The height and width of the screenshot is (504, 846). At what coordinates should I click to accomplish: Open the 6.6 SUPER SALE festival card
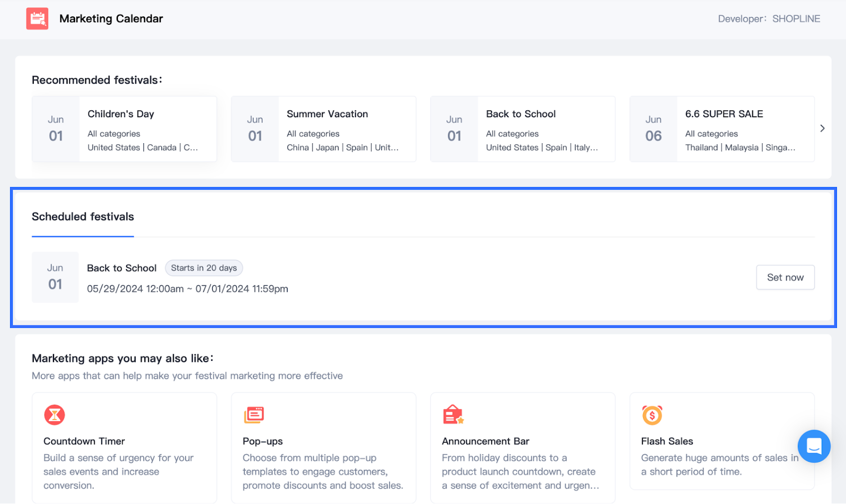[x=722, y=129]
